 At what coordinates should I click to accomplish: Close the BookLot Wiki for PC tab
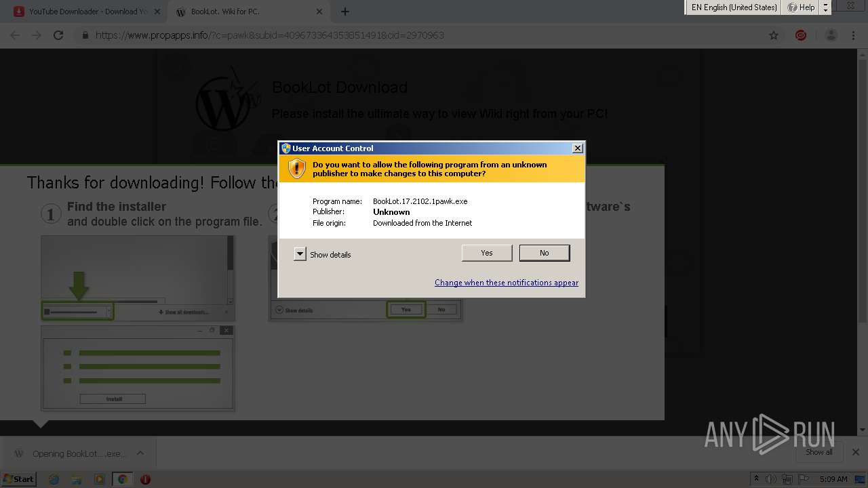point(319,12)
